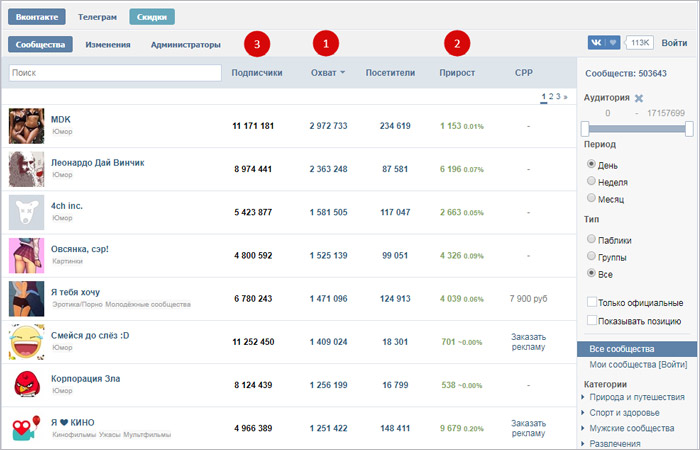700x450 pixels.
Task: Click the 7 900 руб CPP value
Action: tap(529, 299)
